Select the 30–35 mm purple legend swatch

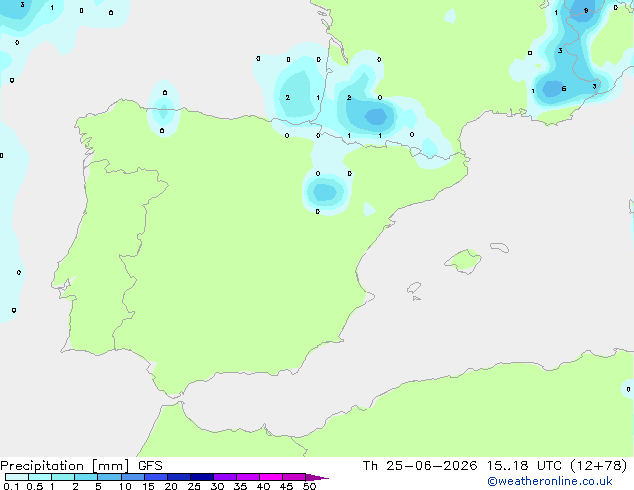pyautogui.click(x=225, y=477)
